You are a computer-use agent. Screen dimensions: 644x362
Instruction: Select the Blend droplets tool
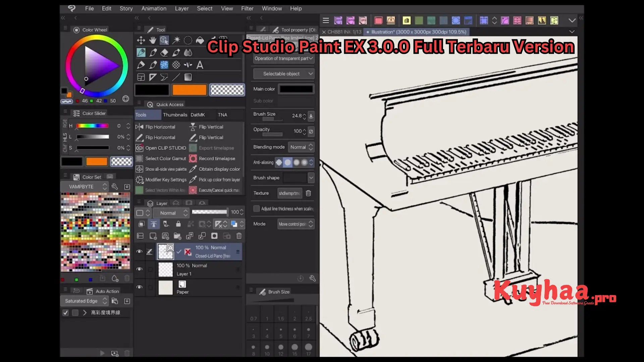coord(188,53)
